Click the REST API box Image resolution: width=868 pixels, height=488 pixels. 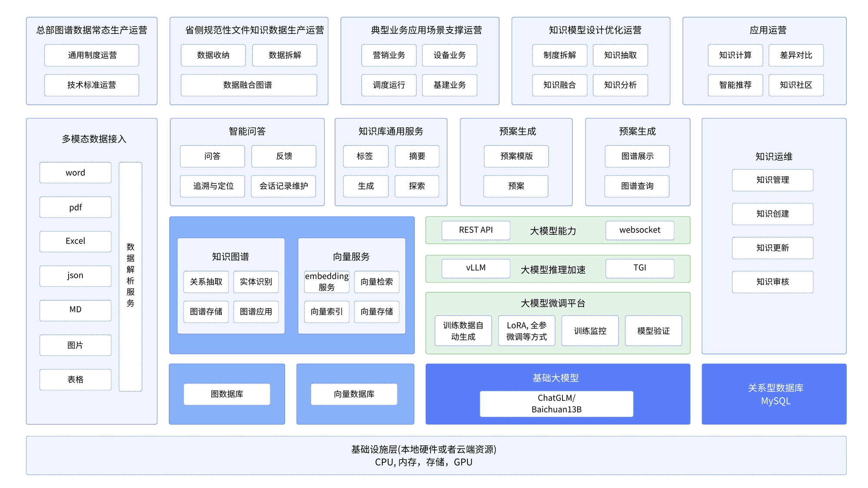tap(476, 230)
